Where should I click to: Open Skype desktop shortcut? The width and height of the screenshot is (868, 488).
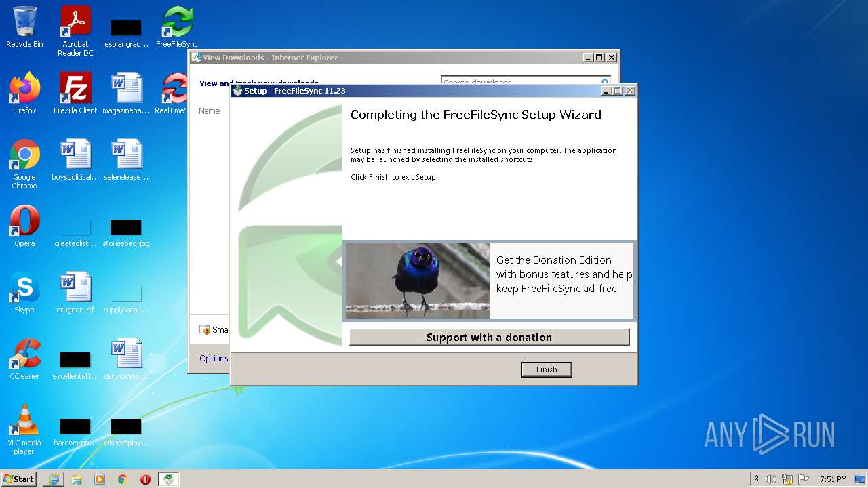24,293
